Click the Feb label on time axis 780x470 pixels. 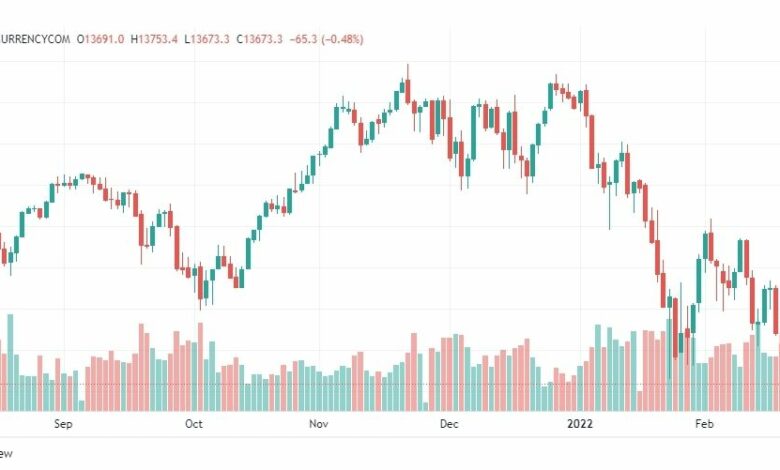point(704,424)
